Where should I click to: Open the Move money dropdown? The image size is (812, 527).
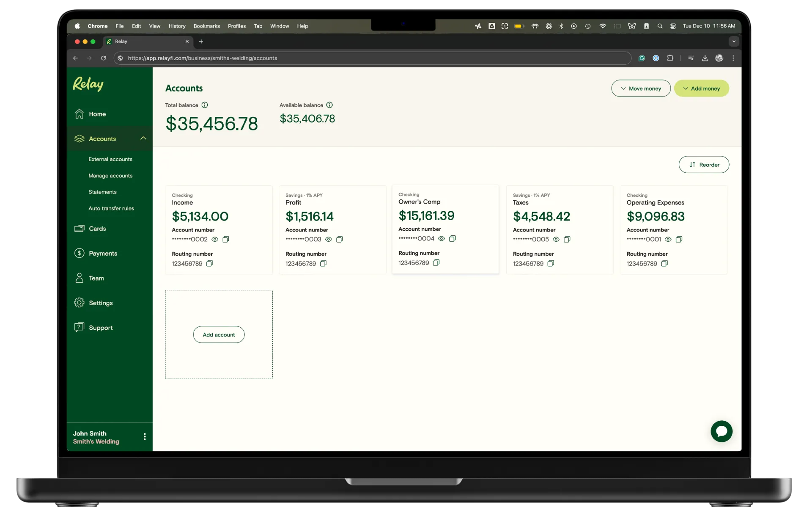(641, 88)
